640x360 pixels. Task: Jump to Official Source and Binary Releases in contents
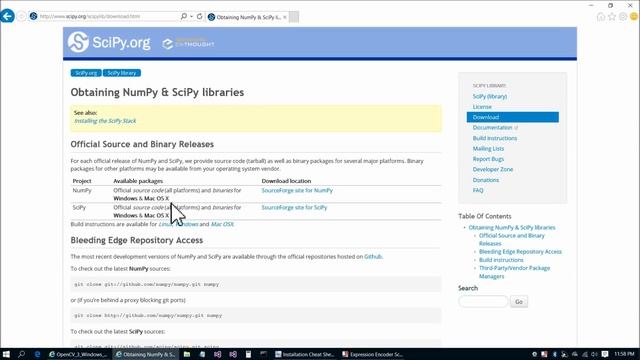click(x=512, y=240)
